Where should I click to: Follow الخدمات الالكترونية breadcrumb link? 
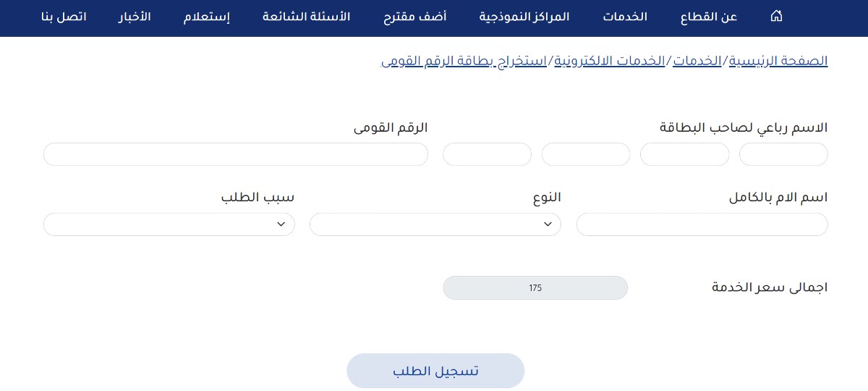[610, 61]
